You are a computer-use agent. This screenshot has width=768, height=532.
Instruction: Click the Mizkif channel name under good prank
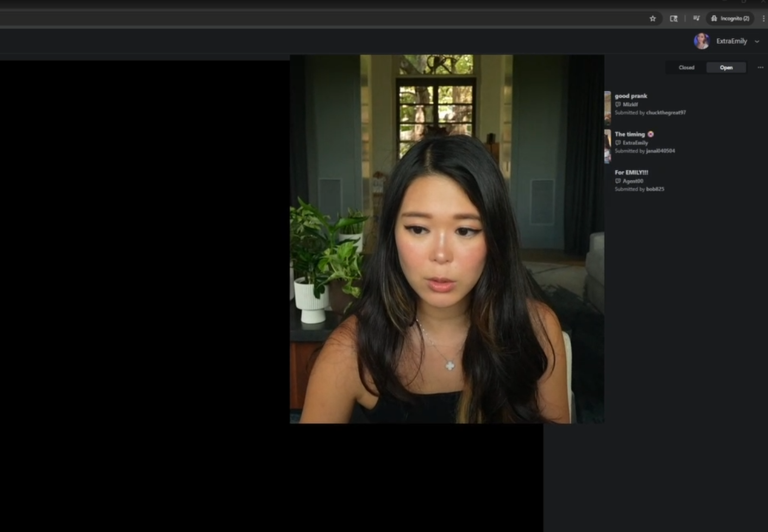click(x=630, y=104)
